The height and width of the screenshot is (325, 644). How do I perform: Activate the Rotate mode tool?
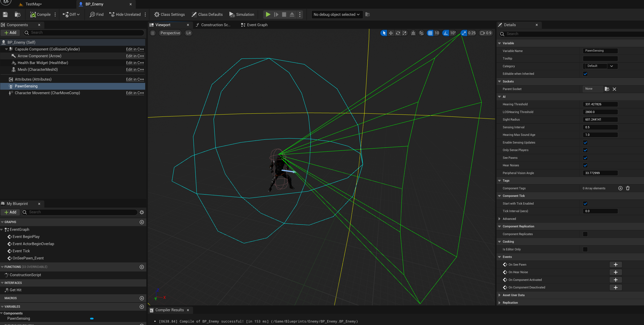(398, 33)
